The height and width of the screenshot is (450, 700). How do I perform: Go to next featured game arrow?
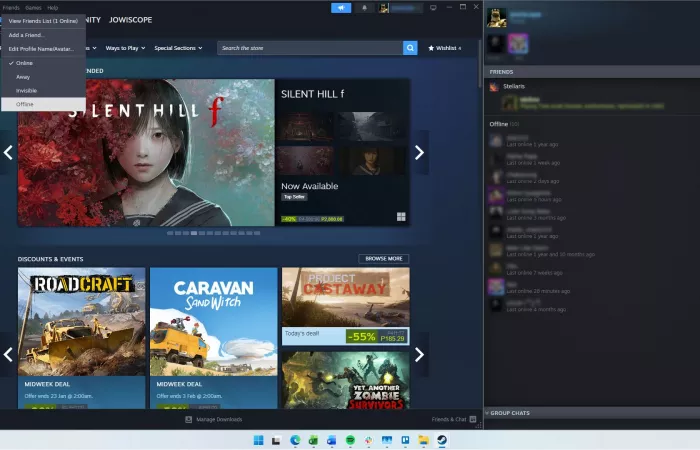[x=420, y=153]
